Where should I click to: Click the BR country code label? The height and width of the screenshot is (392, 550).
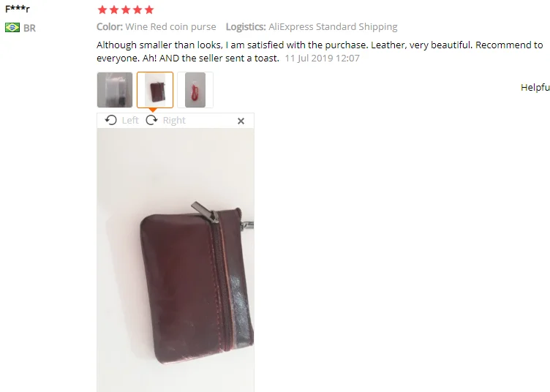tap(29, 28)
